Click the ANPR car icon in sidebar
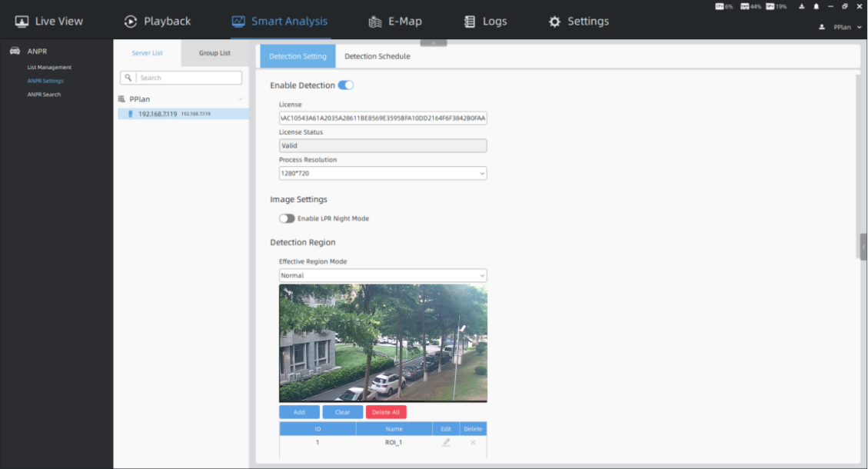Viewport: 868px width, 469px height. tap(15, 52)
